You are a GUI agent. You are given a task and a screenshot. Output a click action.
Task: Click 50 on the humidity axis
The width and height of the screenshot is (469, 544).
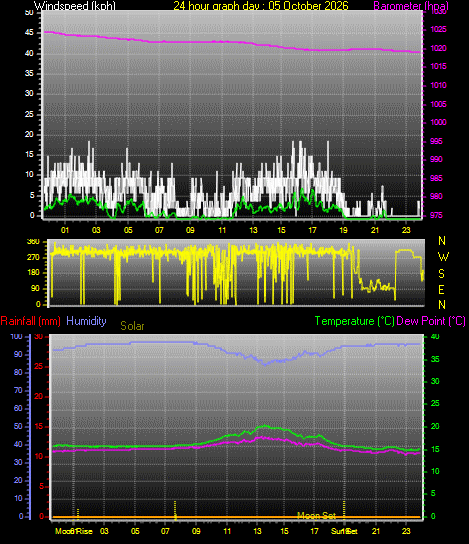pyautogui.click(x=18, y=426)
